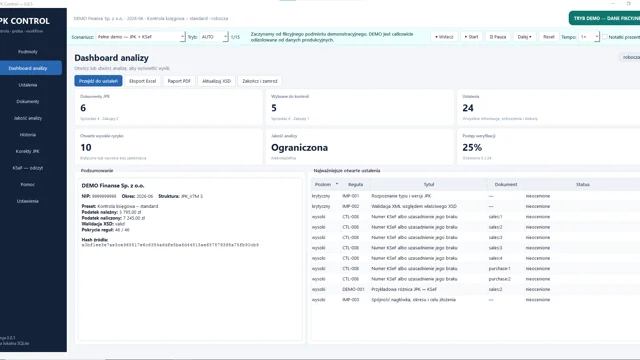Click the Dokumenty JPK card value 6
Image resolution: width=640 pixels, height=360 pixels.
click(x=83, y=108)
